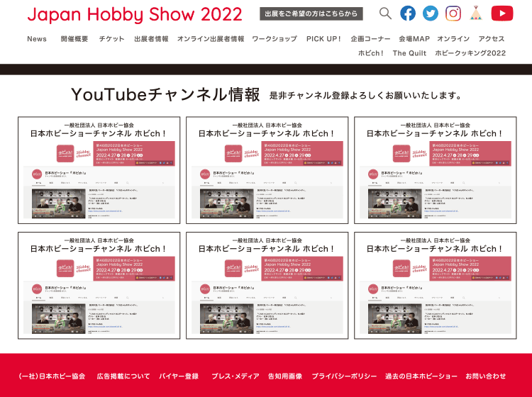Go to ホビch! in the navigation

371,53
